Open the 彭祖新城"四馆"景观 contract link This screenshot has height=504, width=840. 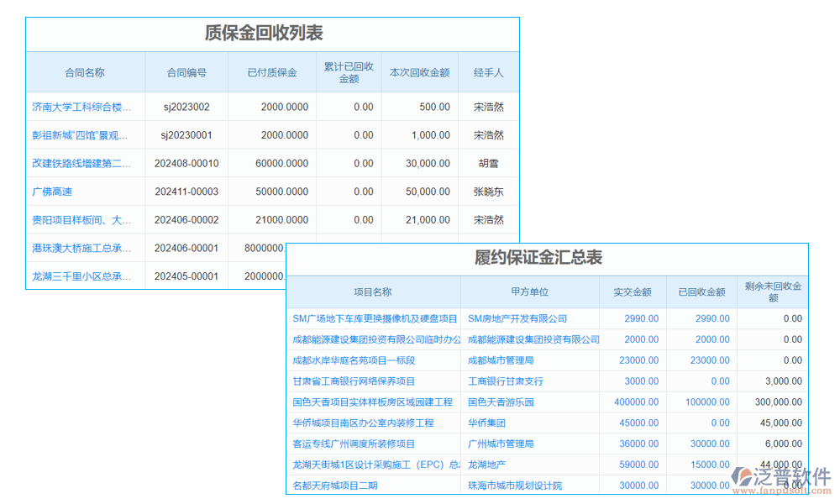(x=84, y=135)
